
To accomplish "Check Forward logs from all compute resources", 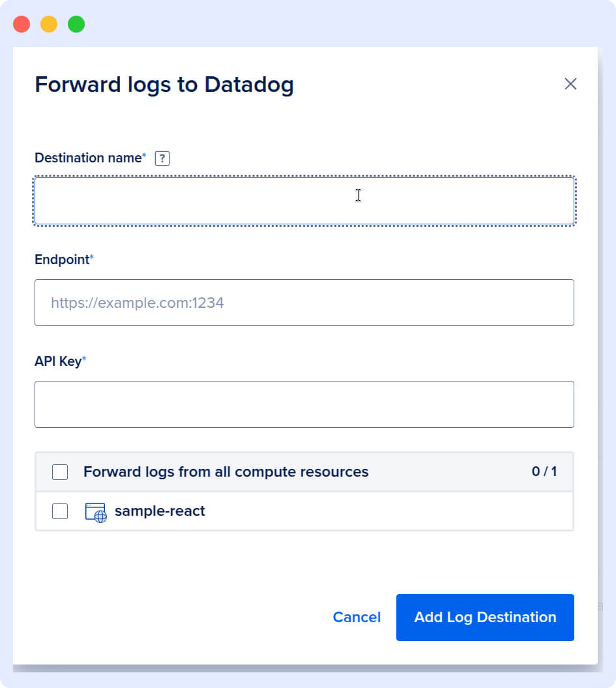I will point(59,471).
